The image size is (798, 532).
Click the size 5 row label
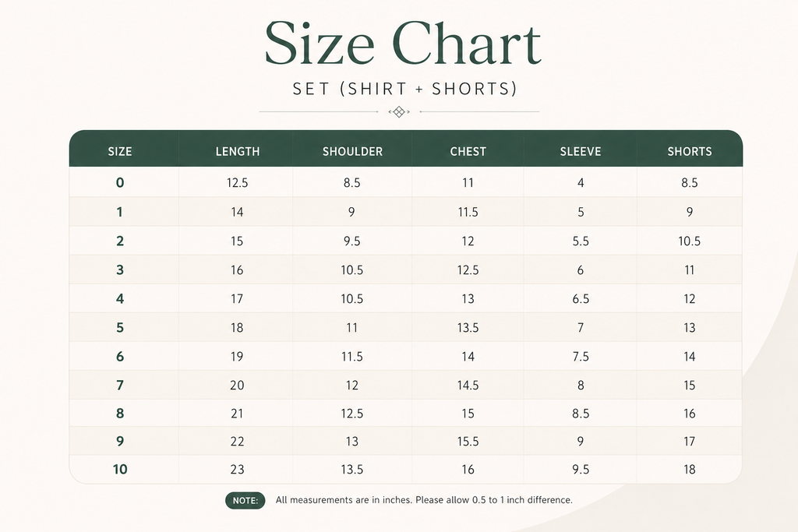point(120,328)
